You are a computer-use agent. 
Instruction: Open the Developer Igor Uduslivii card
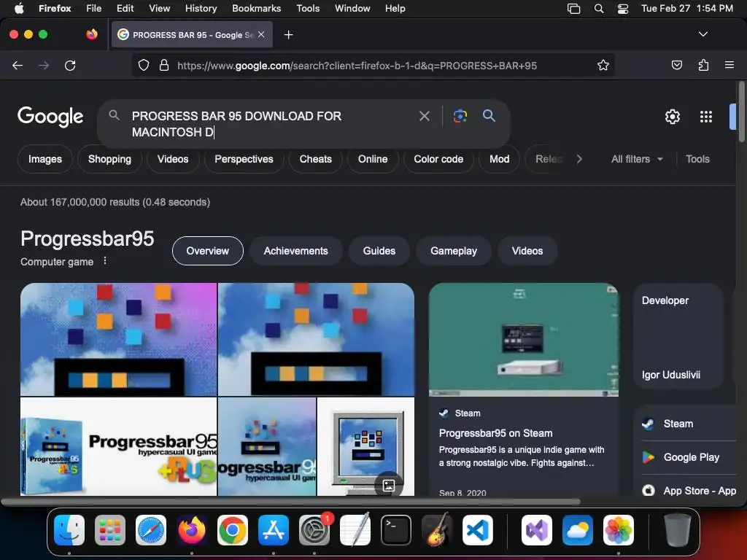pos(678,337)
